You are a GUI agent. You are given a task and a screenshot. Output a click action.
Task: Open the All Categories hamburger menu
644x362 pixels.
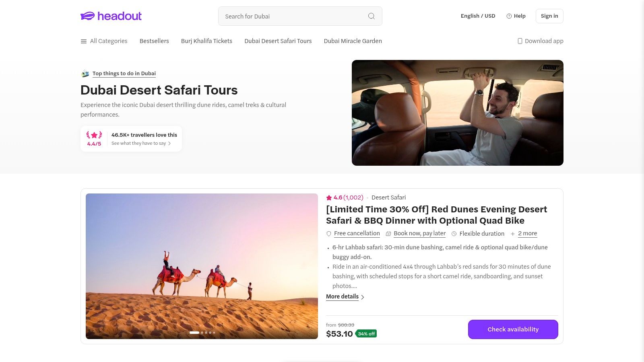click(x=84, y=41)
